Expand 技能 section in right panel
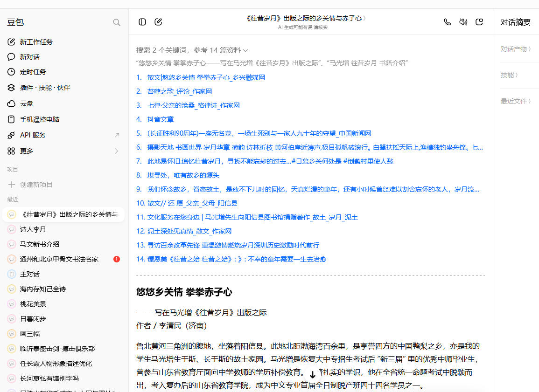The height and width of the screenshot is (392, 539). pyautogui.click(x=509, y=75)
